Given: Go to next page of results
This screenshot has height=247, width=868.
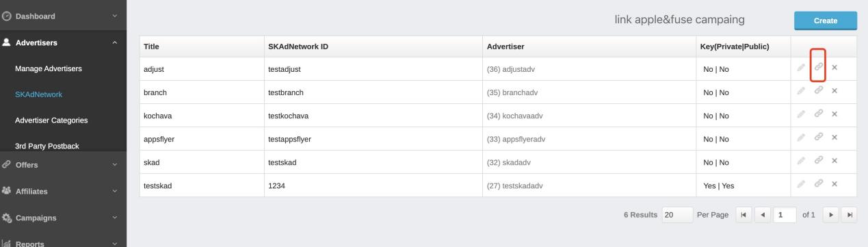Looking at the screenshot, I should 830,215.
